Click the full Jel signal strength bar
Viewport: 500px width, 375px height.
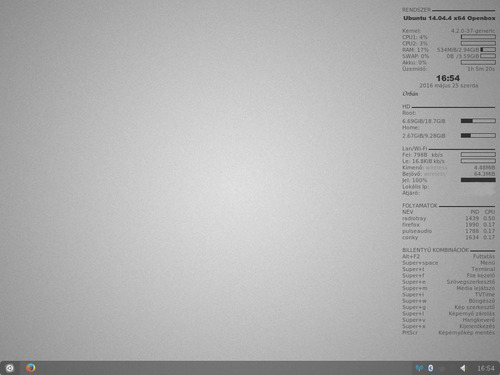(x=478, y=180)
